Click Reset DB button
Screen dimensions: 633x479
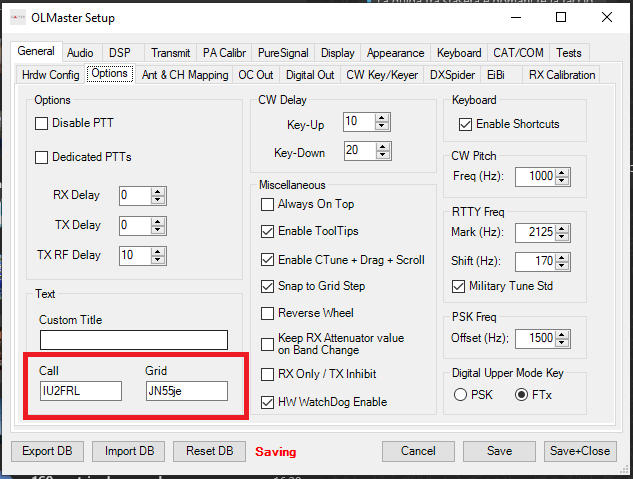point(210,451)
